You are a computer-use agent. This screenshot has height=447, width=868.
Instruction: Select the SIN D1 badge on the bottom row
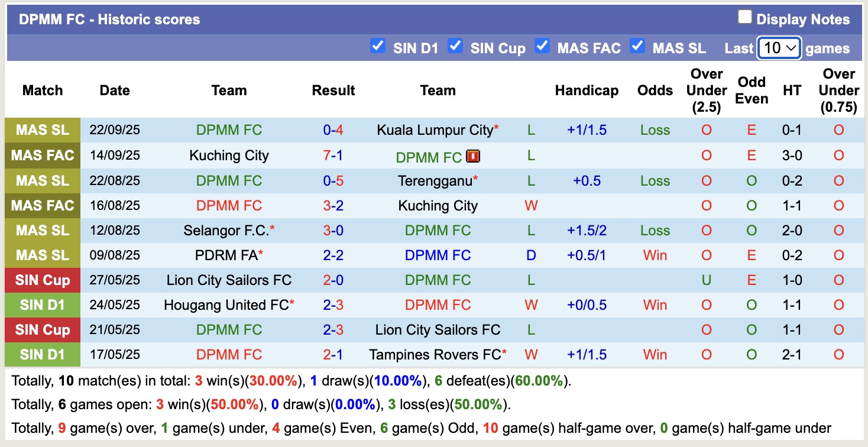42,354
